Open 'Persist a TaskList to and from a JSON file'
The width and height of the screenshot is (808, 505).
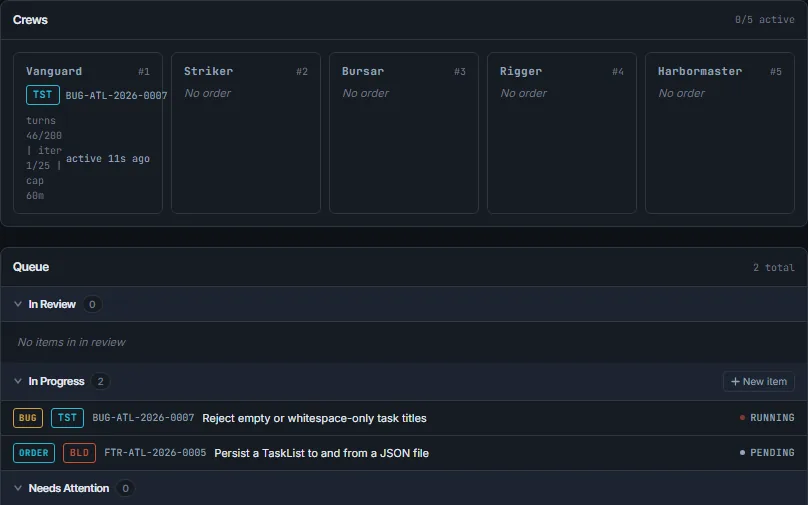pos(322,453)
